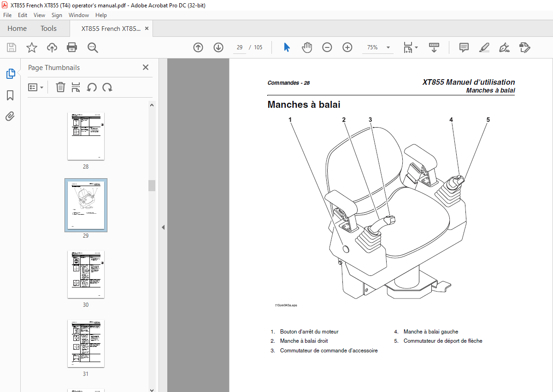Go to the next page using the down arrow
The width and height of the screenshot is (553, 392).
(x=218, y=47)
